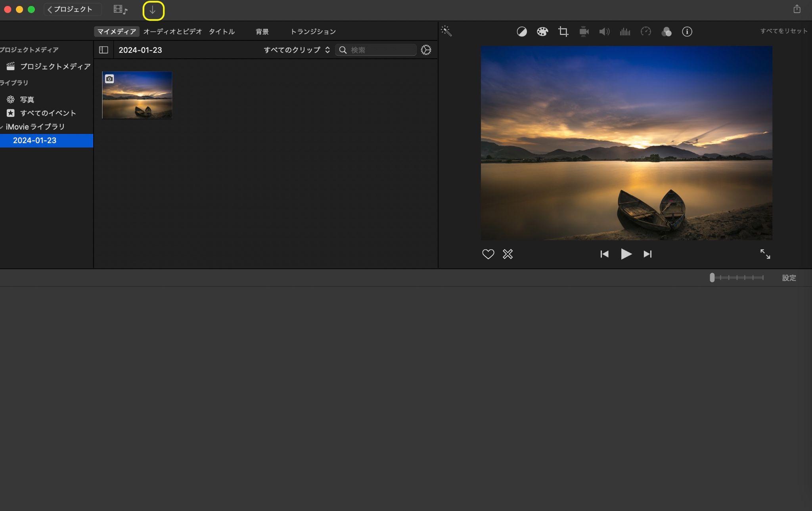
Task: Switch to マイメディア tab
Action: (x=117, y=32)
